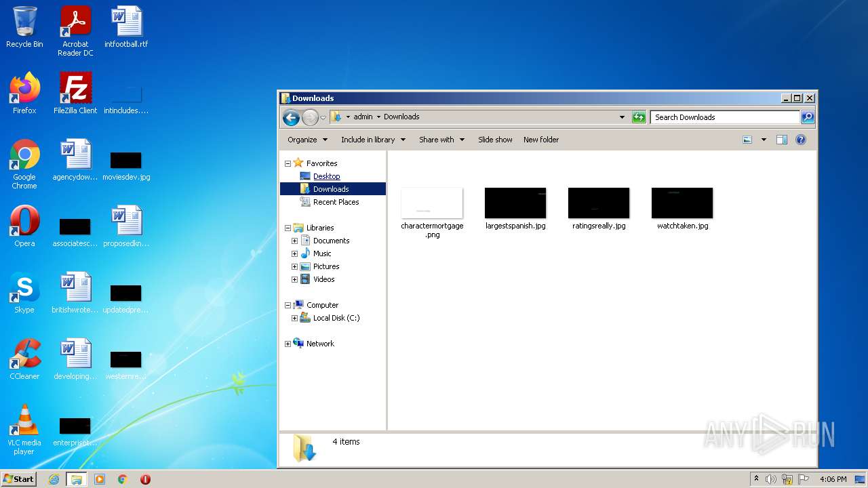Open FileZilla Client shortcut

pos(75,94)
